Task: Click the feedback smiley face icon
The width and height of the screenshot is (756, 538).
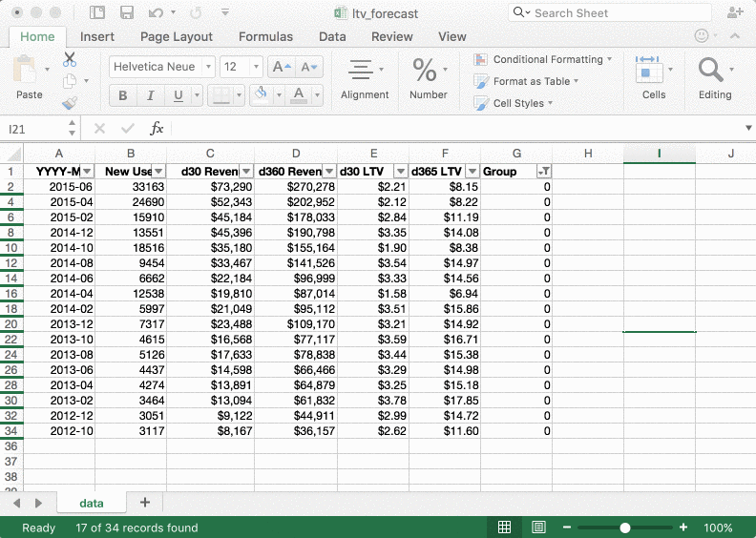Action: point(702,35)
